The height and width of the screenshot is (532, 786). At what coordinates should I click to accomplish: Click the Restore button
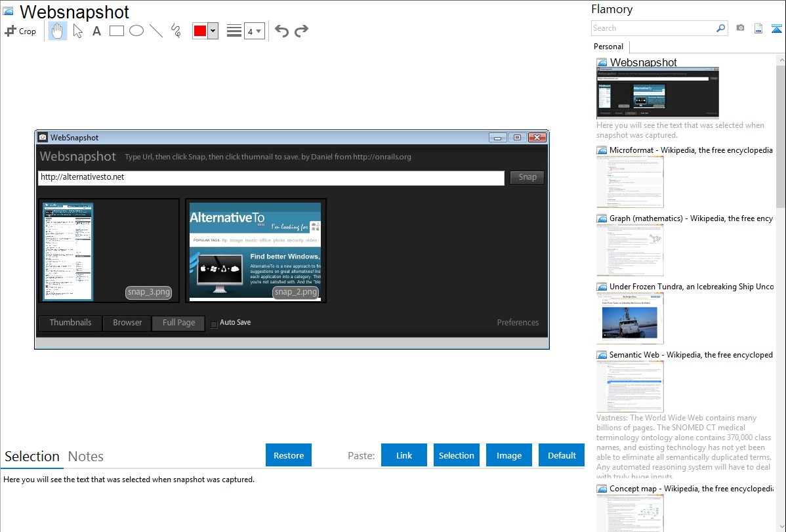tap(289, 455)
